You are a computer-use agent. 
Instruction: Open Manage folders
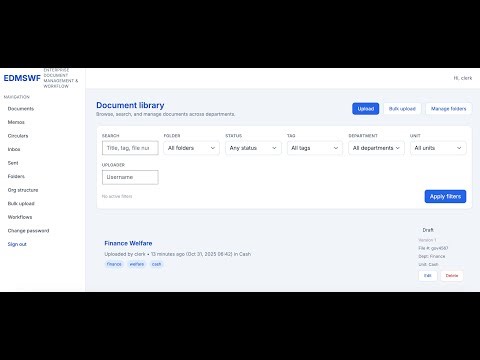(x=448, y=109)
